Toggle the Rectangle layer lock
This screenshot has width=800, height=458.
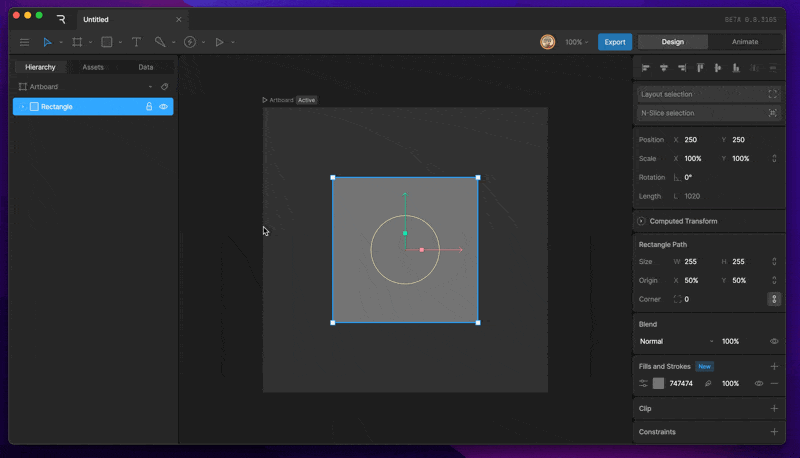pos(149,107)
